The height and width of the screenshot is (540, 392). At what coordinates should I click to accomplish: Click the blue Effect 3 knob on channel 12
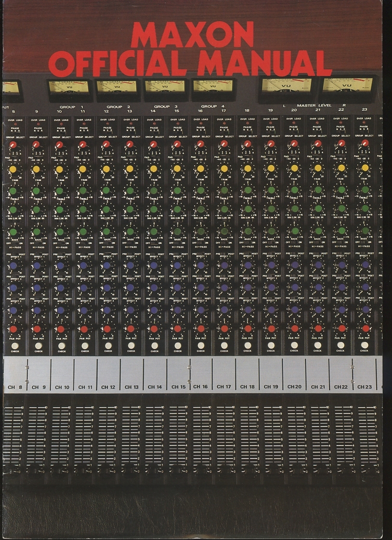[x=107, y=310]
